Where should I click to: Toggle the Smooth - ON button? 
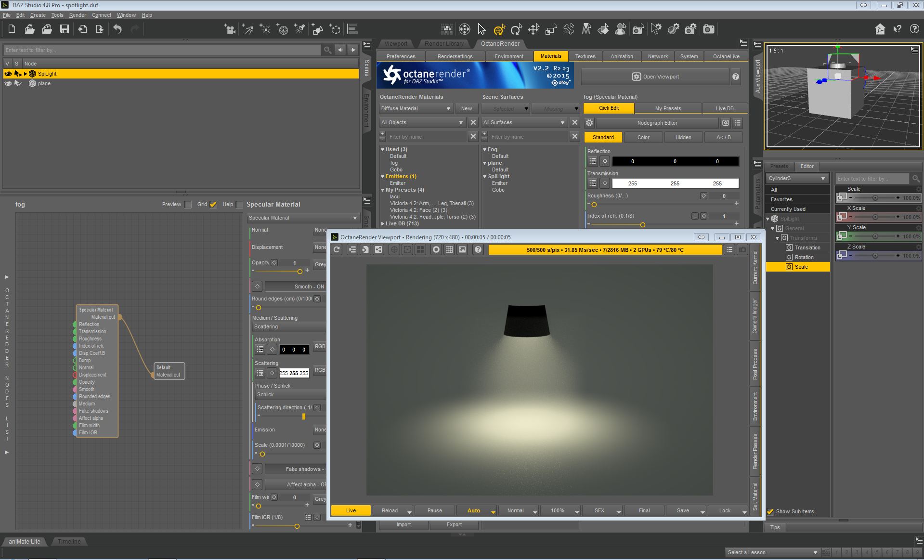(x=295, y=287)
